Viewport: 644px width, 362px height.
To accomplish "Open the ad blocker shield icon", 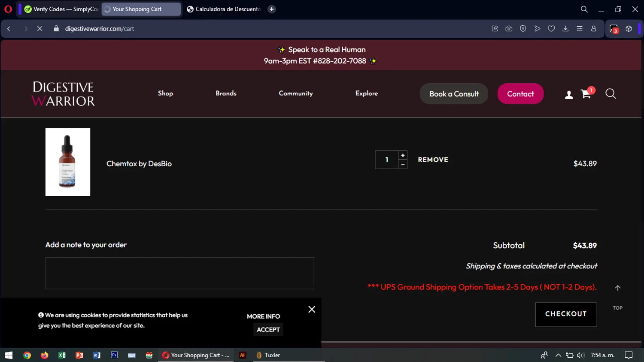I will 523,29.
